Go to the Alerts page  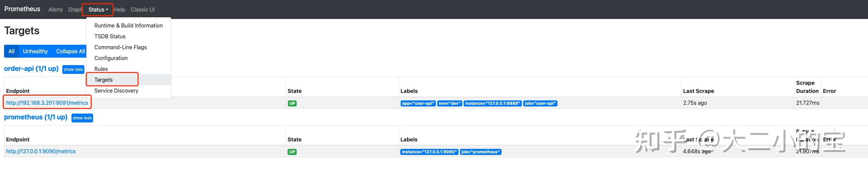(x=56, y=9)
